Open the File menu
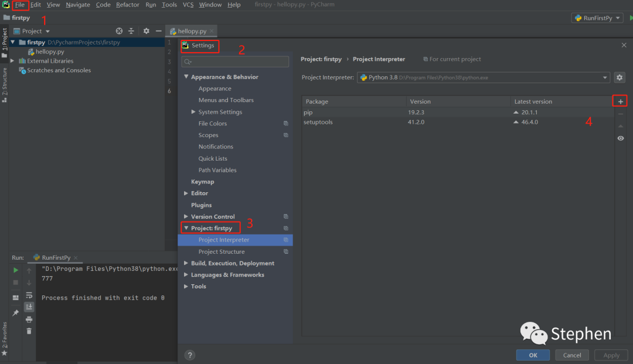 tap(20, 5)
